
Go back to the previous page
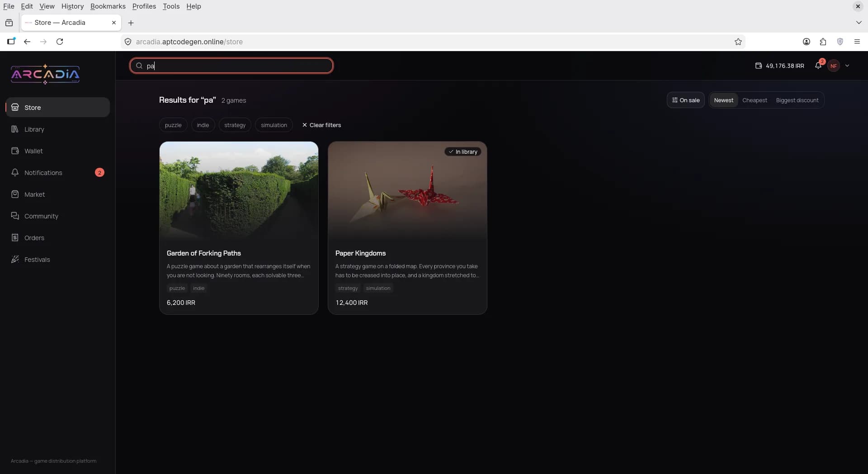pyautogui.click(x=27, y=42)
